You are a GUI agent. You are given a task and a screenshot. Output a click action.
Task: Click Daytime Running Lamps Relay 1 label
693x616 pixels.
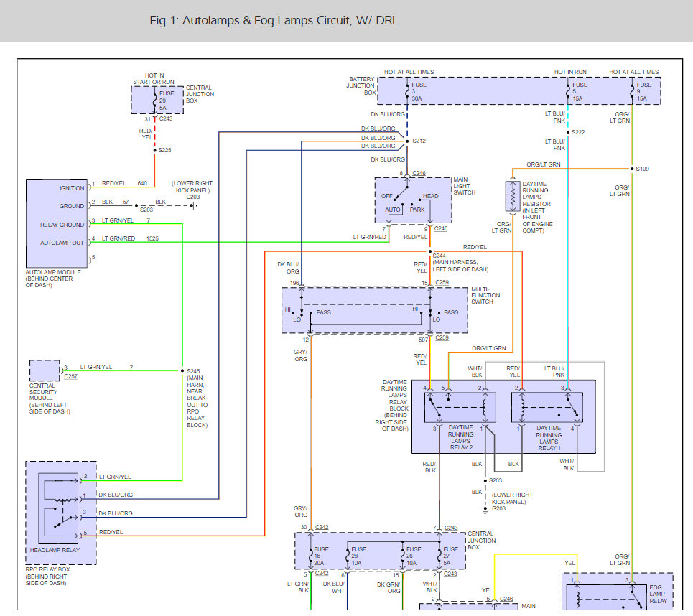pyautogui.click(x=549, y=438)
